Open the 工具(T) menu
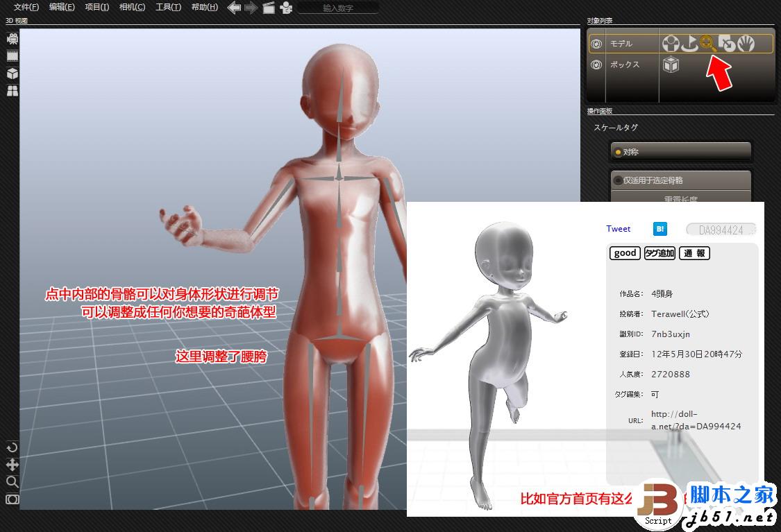The image size is (781, 532). pyautogui.click(x=168, y=7)
